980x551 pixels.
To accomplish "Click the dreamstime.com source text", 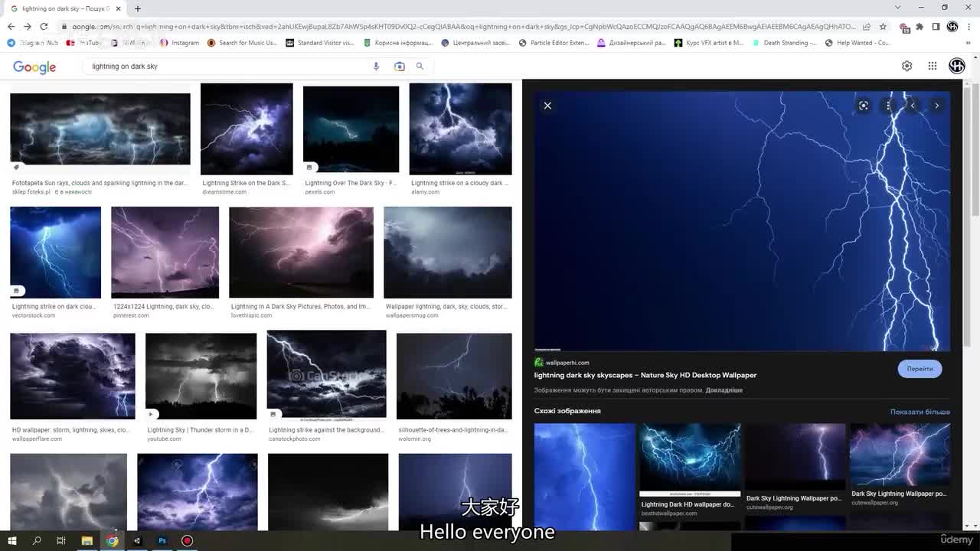I will point(224,192).
